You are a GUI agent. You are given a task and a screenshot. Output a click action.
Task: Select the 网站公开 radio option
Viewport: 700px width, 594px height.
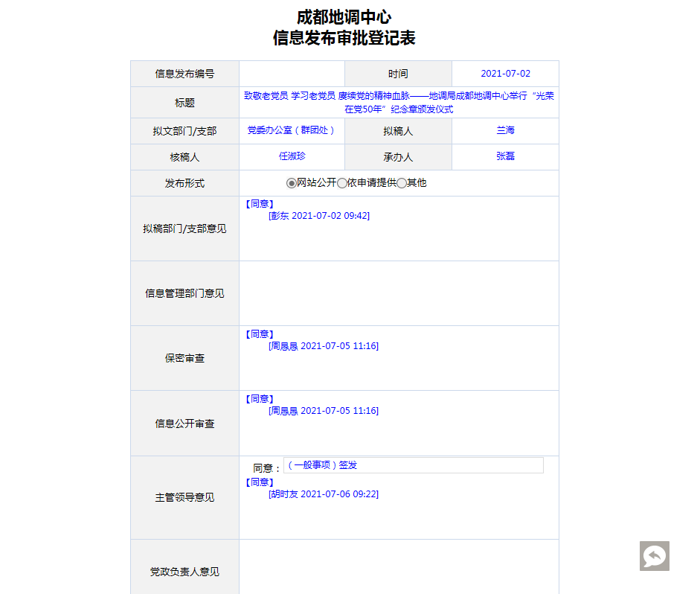click(292, 183)
